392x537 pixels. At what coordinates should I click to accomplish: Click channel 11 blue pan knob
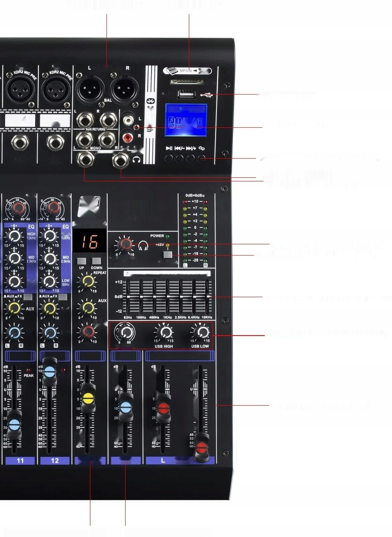pos(14,333)
